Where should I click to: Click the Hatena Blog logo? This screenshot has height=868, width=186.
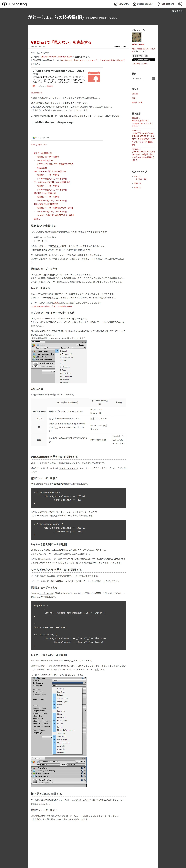coord(14,4)
